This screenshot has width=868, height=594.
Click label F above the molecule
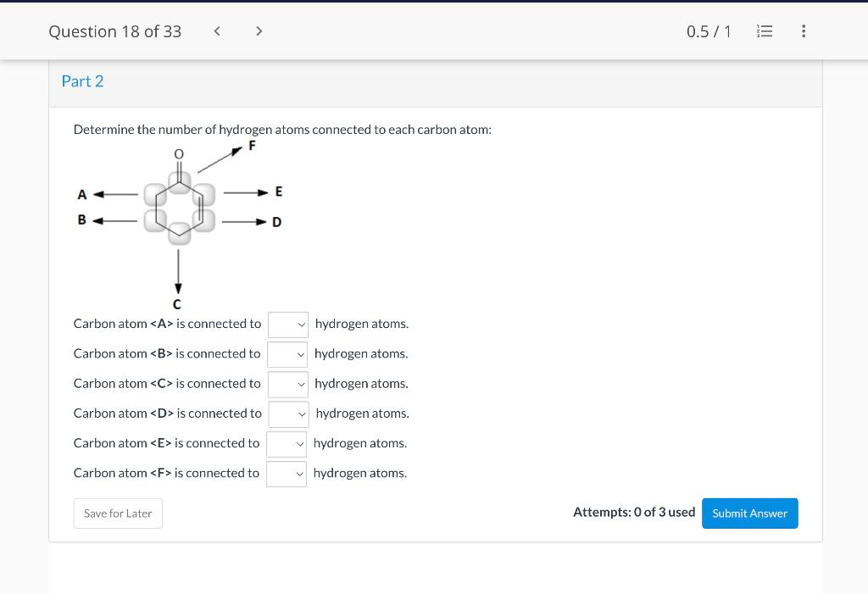(252, 146)
